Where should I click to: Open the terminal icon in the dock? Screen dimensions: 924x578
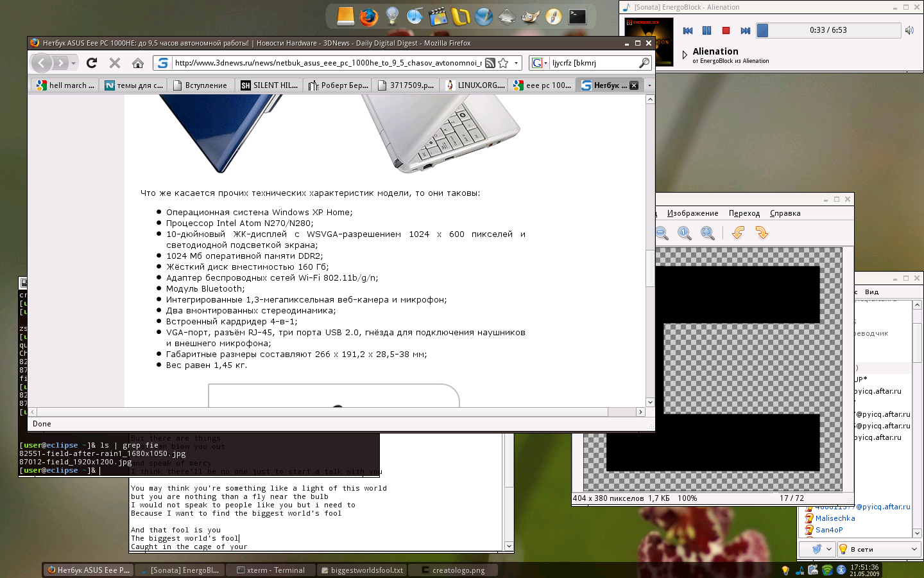[x=577, y=17]
